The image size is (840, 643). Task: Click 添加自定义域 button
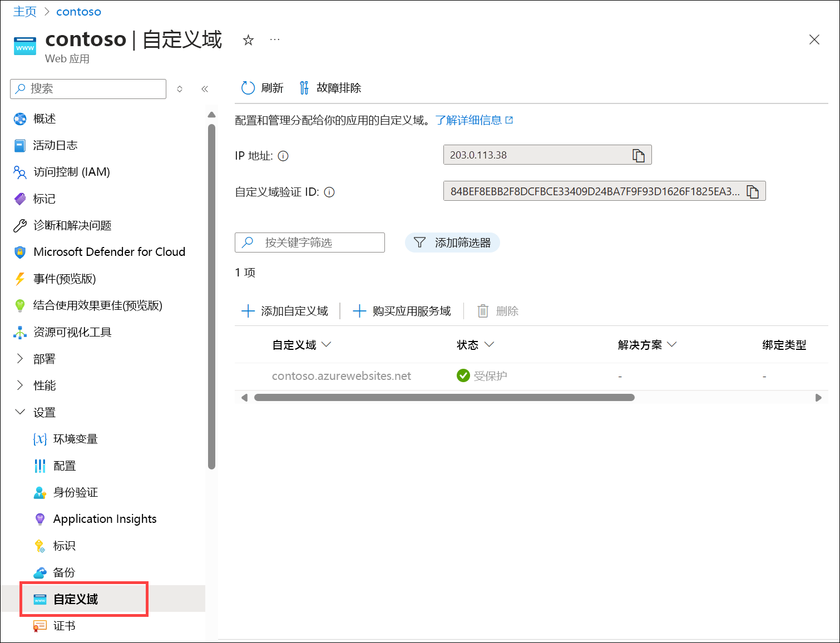(x=285, y=311)
